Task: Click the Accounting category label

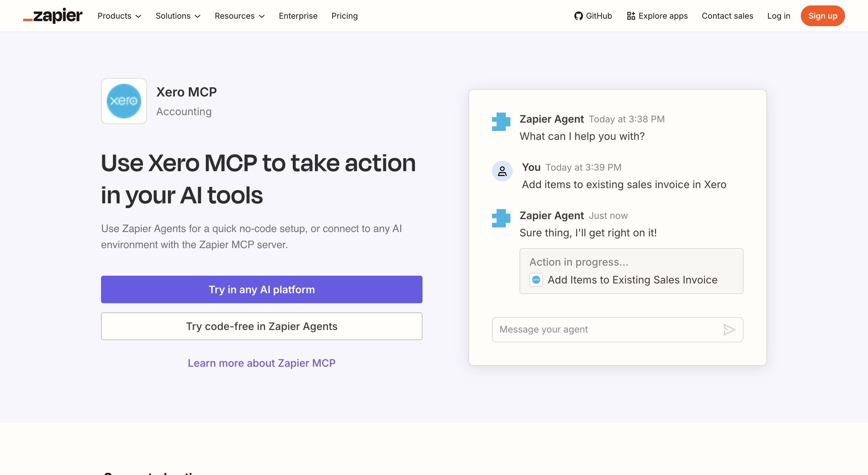Action: point(184,112)
